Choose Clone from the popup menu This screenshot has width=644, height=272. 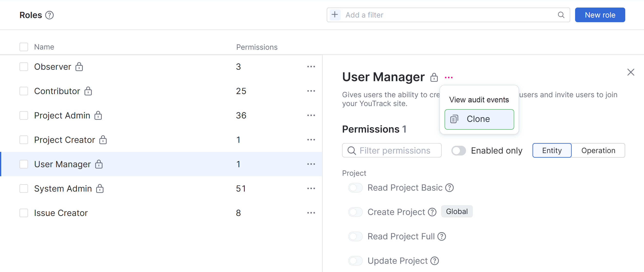479,119
